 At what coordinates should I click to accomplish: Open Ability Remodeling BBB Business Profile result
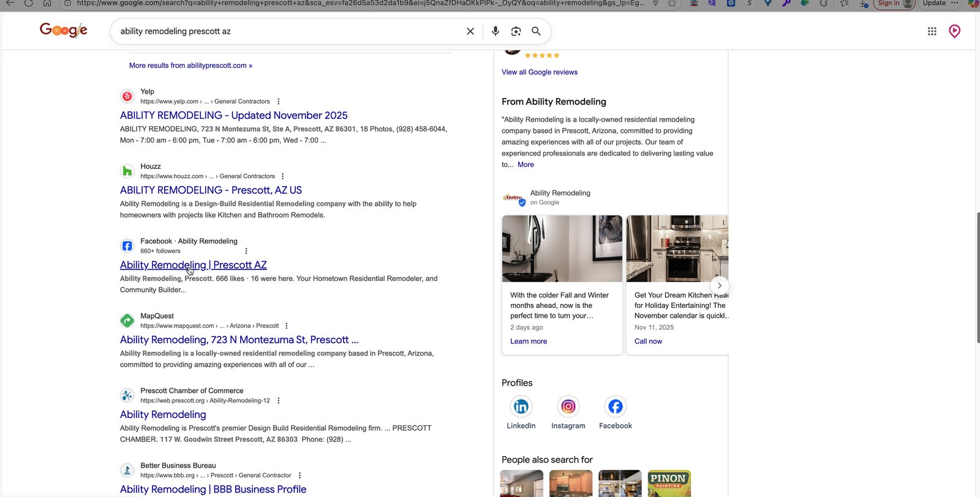click(x=213, y=489)
